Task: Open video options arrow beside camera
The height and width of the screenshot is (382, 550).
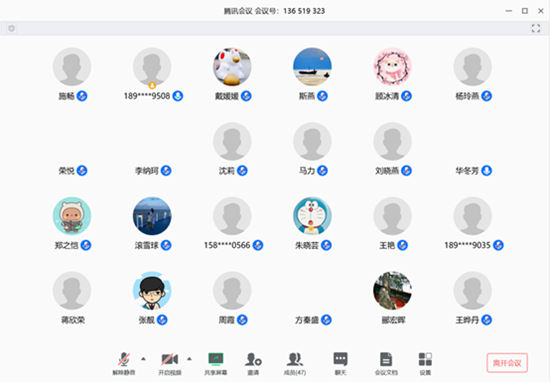Action: tap(189, 359)
